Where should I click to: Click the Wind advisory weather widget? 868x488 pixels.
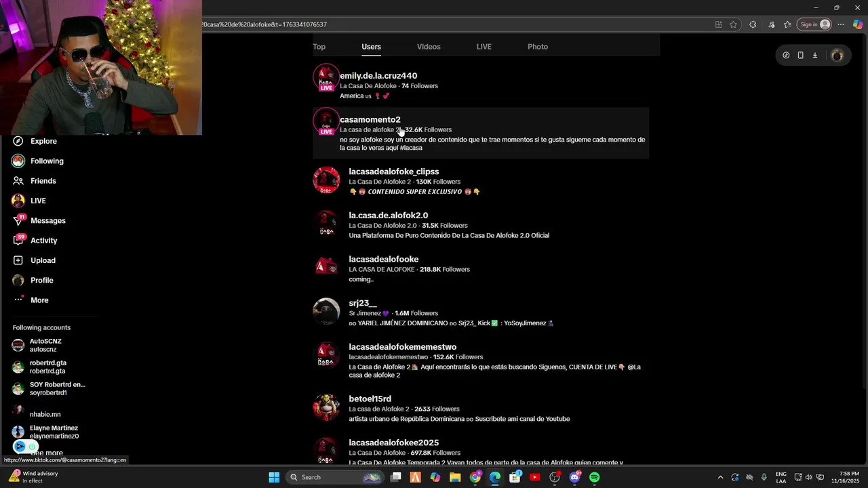click(x=34, y=477)
